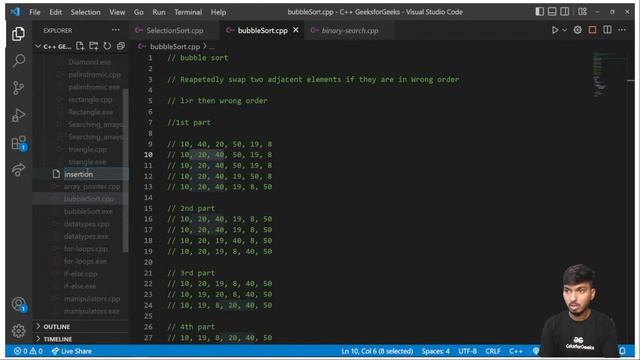Click line number 15 in gutter
The width and height of the screenshot is (640, 360).
[148, 209]
